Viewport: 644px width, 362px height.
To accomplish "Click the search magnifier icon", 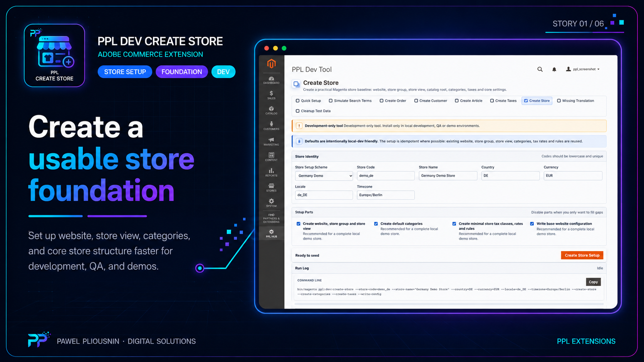I will coord(540,69).
